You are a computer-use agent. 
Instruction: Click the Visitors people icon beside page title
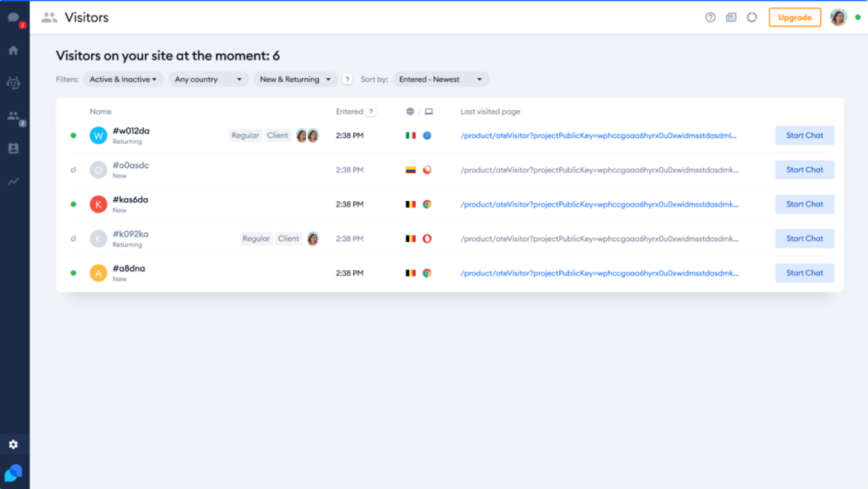point(50,17)
